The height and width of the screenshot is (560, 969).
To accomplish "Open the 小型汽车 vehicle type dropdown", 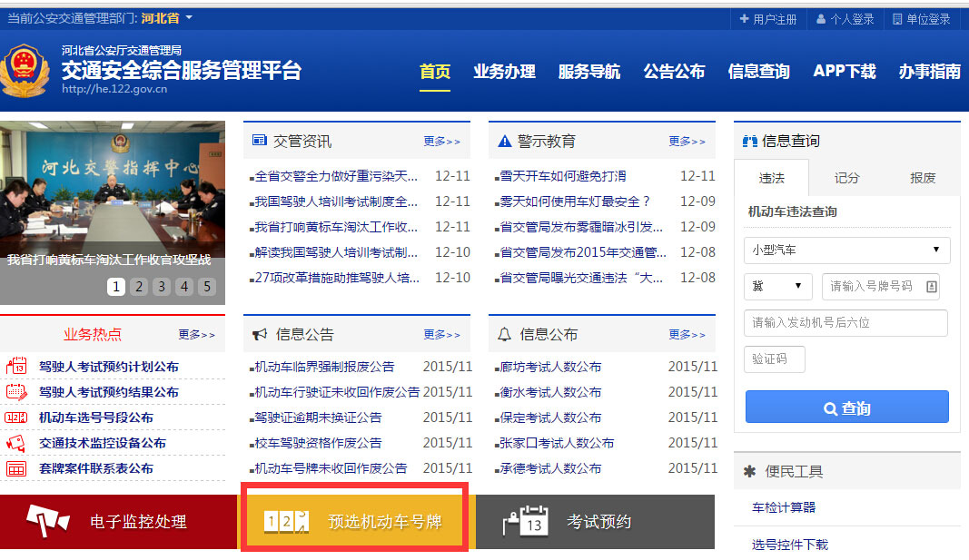I will coord(846,251).
